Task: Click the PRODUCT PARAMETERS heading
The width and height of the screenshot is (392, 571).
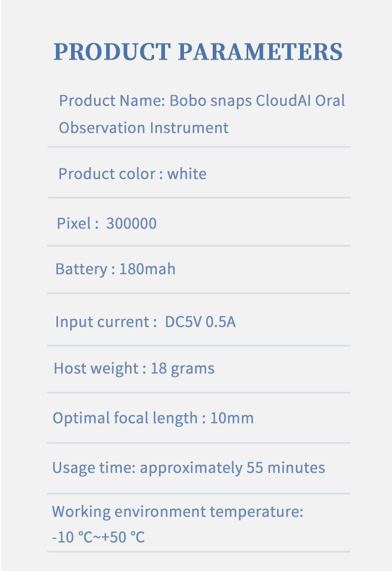Action: click(x=198, y=51)
